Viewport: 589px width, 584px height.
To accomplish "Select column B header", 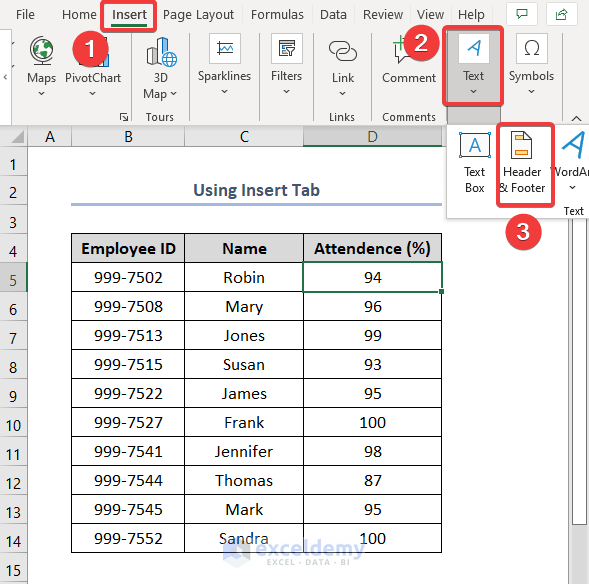I will coord(128,137).
